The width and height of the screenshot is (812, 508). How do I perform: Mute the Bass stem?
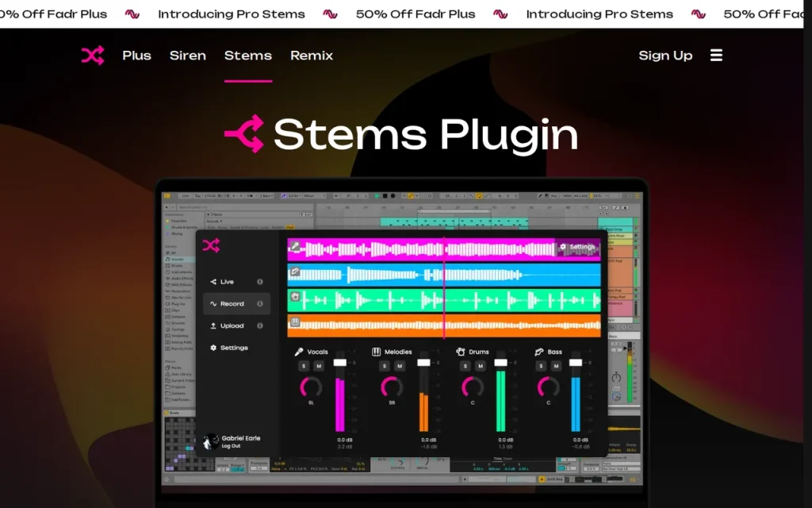click(x=556, y=366)
